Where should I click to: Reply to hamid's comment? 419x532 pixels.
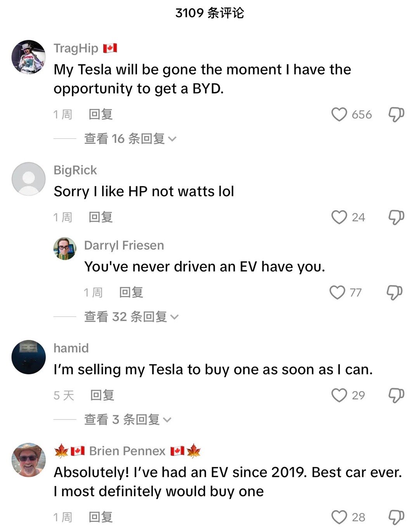pos(102,395)
